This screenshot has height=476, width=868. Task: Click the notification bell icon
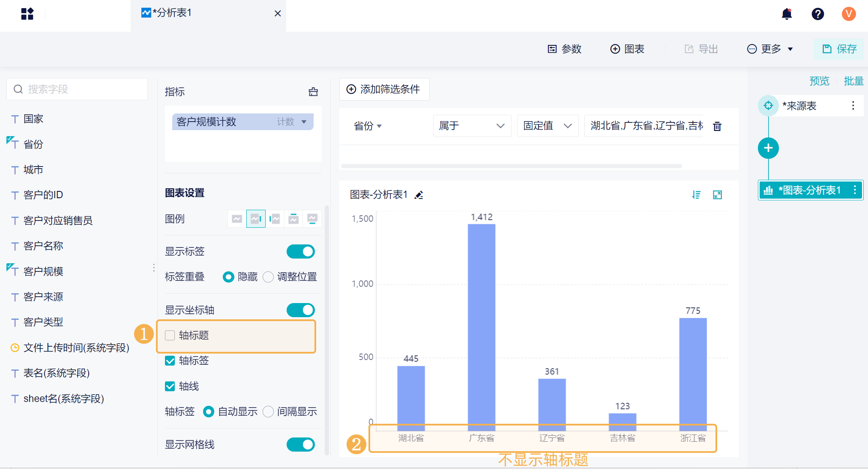click(787, 14)
